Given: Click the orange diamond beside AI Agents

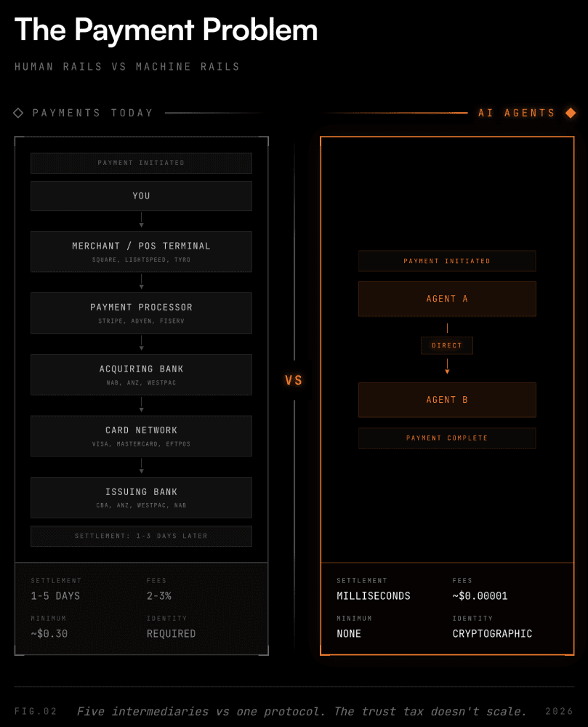Looking at the screenshot, I should 571,113.
